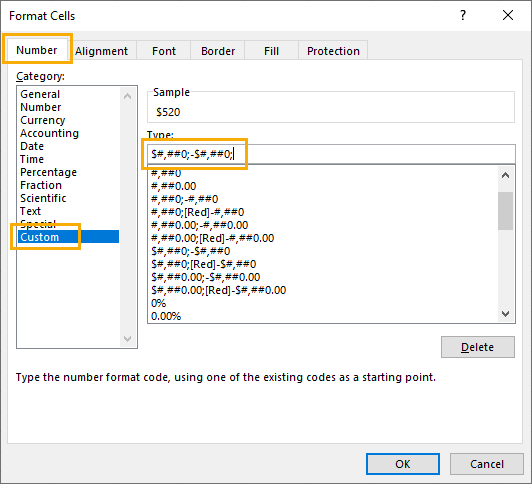The width and height of the screenshot is (532, 484).
Task: Click format list scroll up arrow
Action: (x=506, y=175)
